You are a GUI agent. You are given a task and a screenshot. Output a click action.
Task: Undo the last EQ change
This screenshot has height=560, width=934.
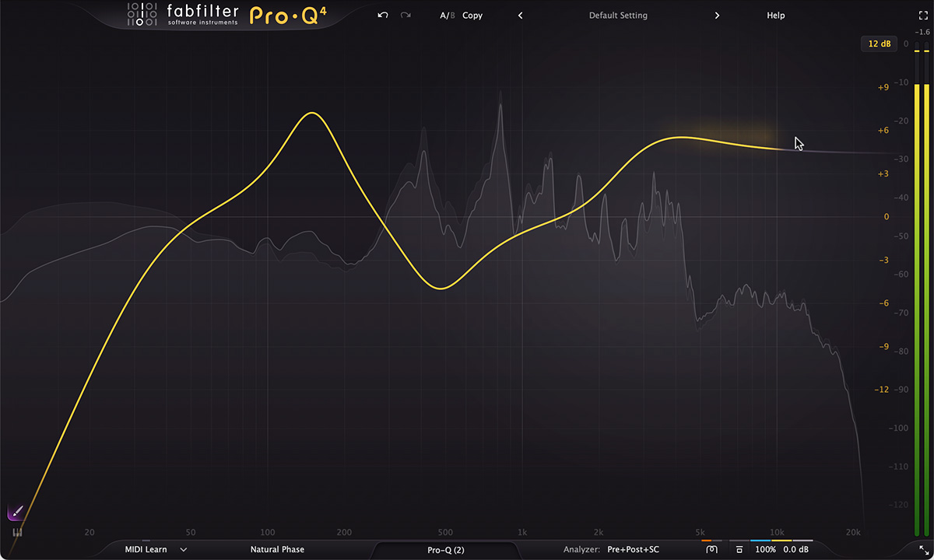pyautogui.click(x=382, y=16)
